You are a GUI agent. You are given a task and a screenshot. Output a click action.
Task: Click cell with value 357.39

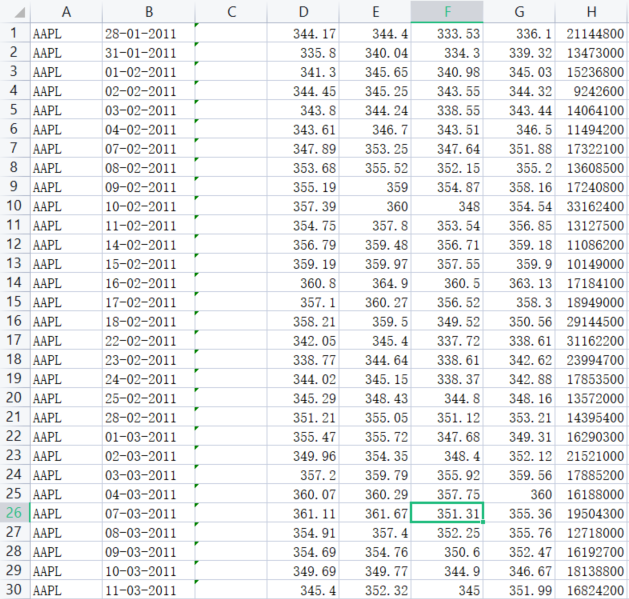click(303, 205)
